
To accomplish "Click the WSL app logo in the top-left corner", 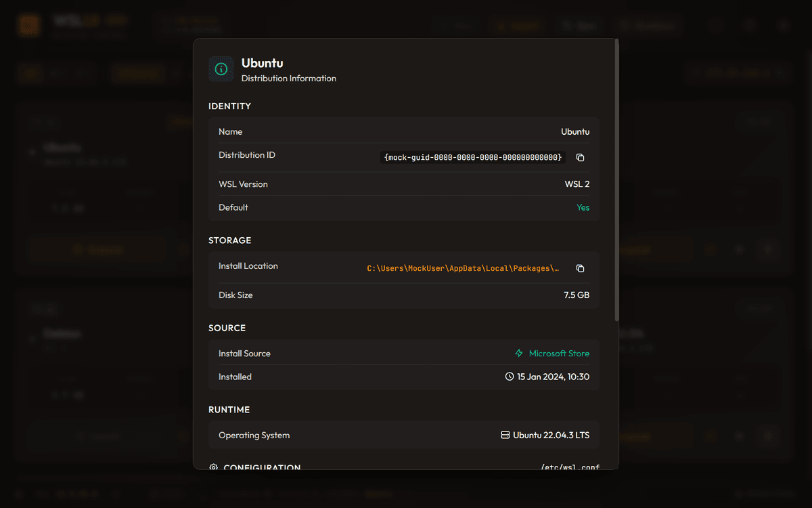I will (x=28, y=24).
